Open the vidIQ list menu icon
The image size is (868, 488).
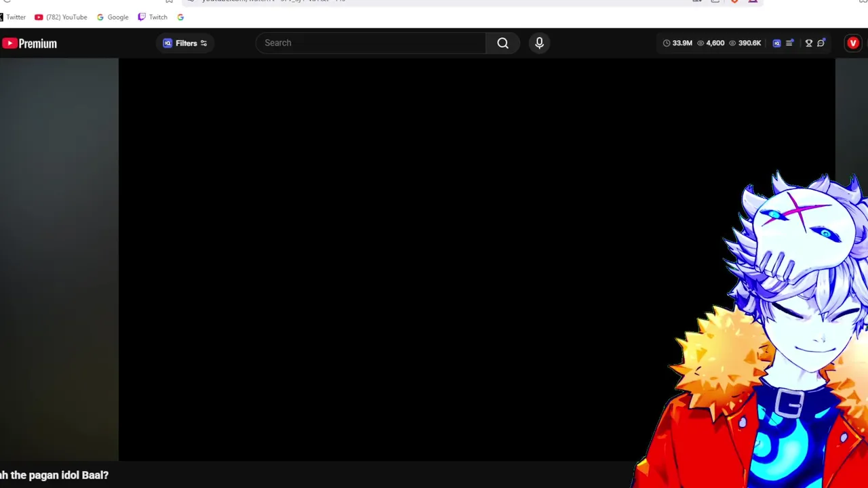[x=789, y=43]
